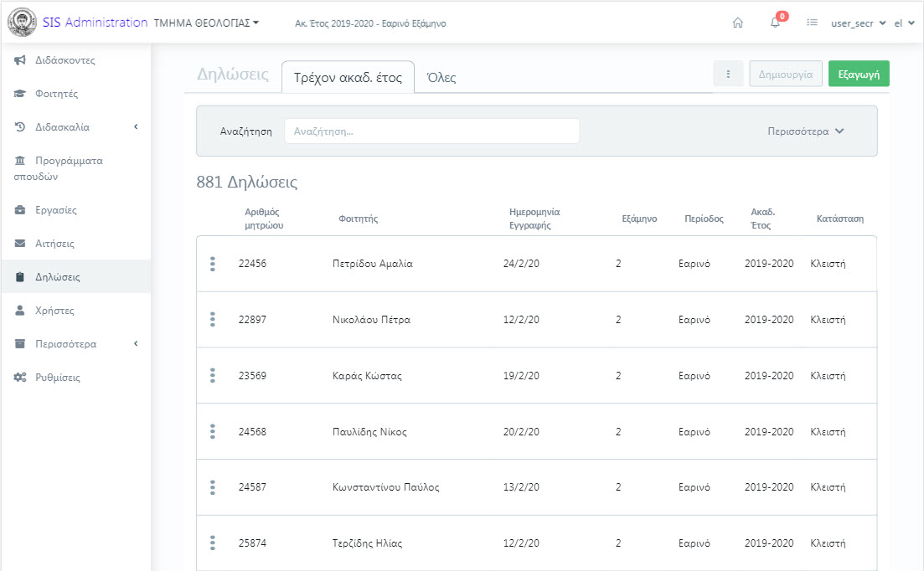
Task: Sort by Ημερομηνία Εγγραφής column header
Action: pyautogui.click(x=534, y=219)
